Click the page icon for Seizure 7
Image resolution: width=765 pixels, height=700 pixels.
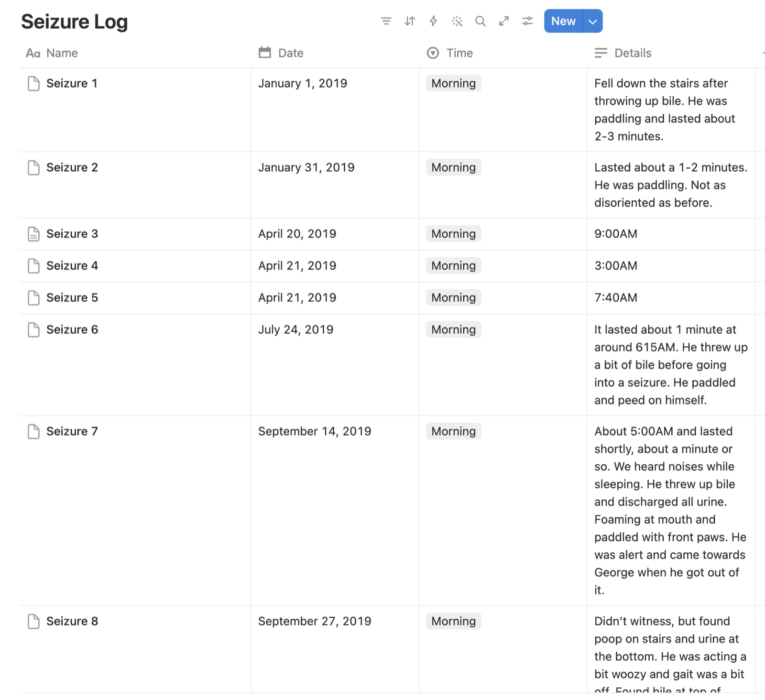click(x=33, y=431)
